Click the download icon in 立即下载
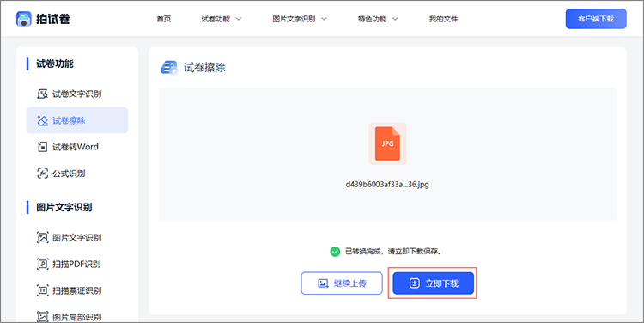Screen dimensions: 644x323 [x=415, y=283]
